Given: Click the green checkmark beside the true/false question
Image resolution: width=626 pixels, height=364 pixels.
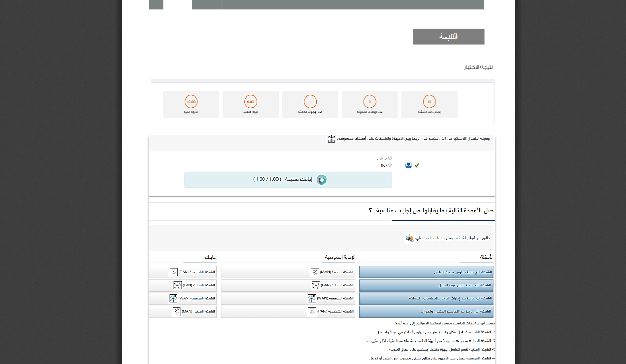Looking at the screenshot, I should tap(416, 165).
